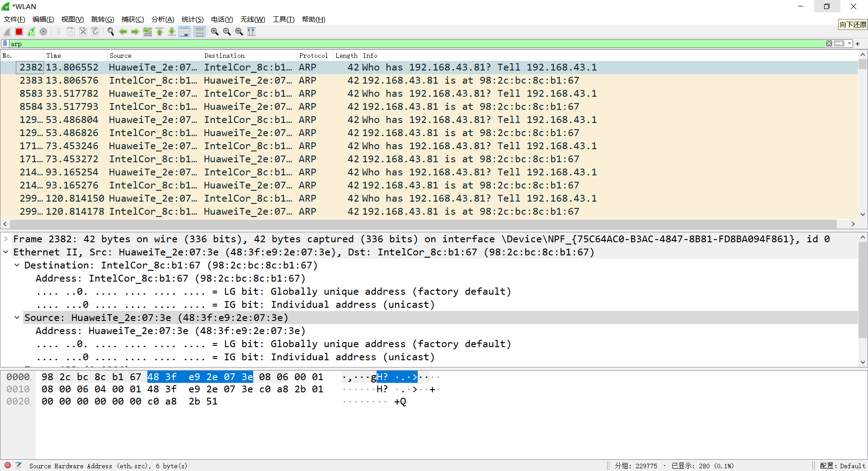Select packet at time 120.814178
The image size is (868, 471).
(x=429, y=212)
